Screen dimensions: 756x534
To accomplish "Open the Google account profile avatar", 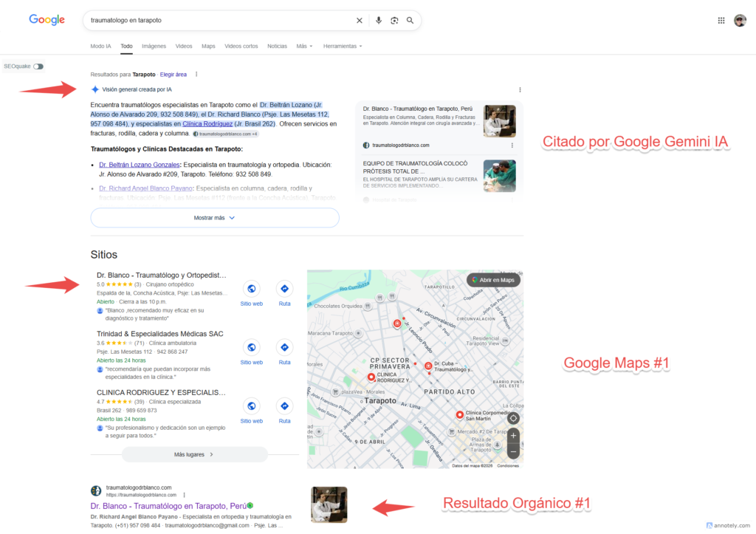I will (x=740, y=20).
